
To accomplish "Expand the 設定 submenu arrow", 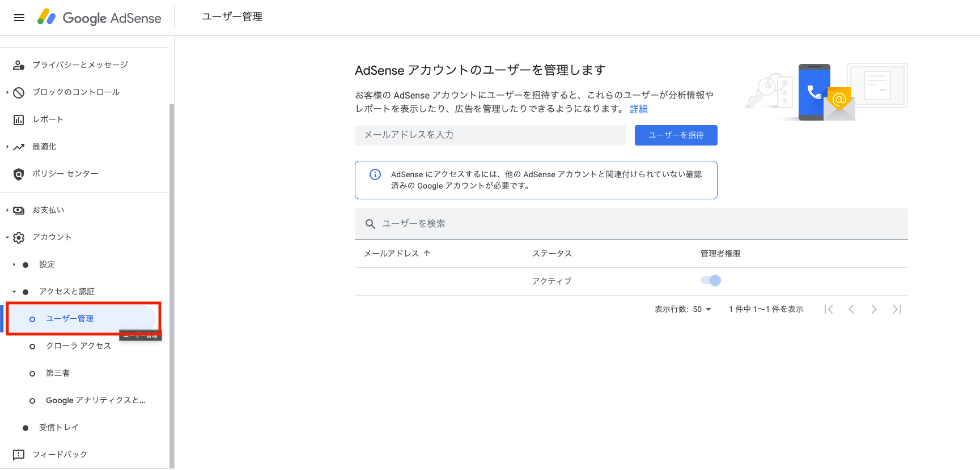I will (x=14, y=264).
